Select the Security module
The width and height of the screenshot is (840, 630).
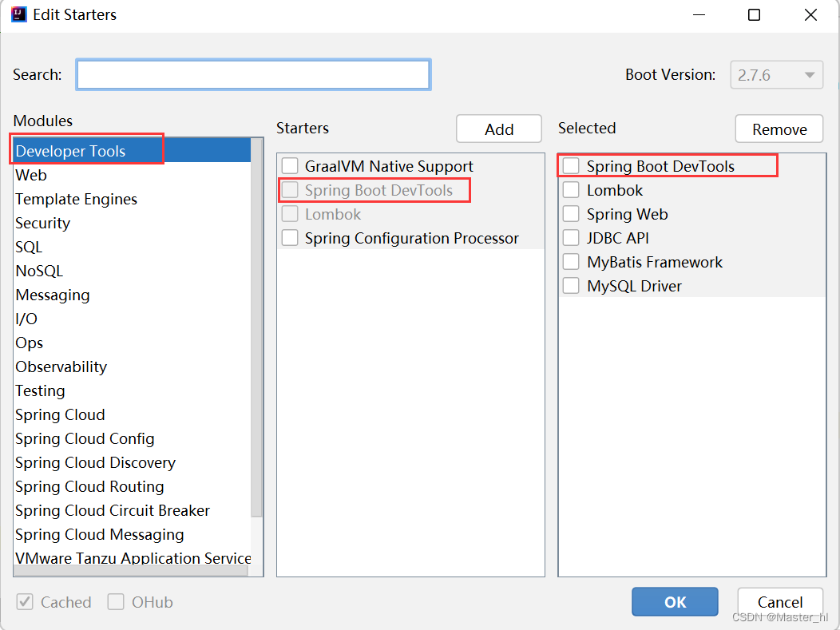tap(132, 223)
